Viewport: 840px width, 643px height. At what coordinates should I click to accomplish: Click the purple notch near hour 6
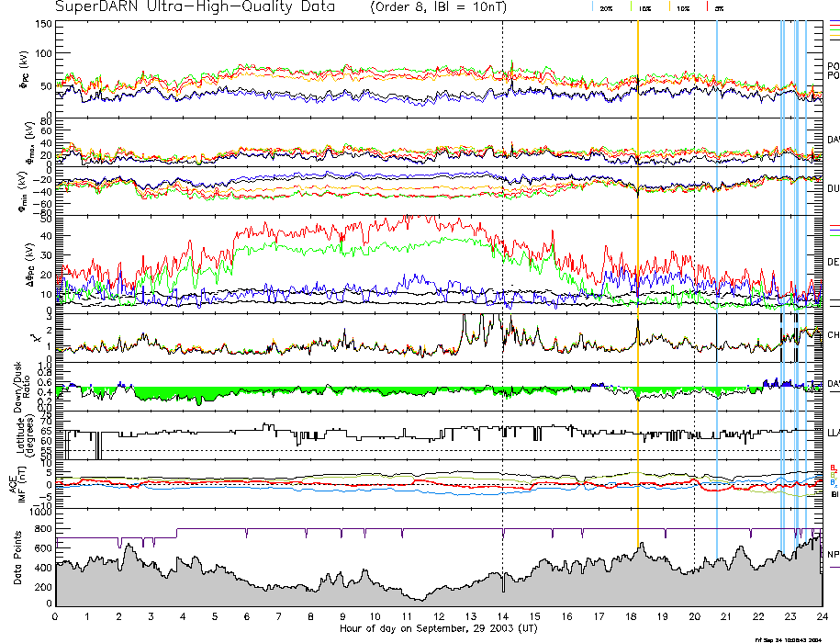click(247, 533)
